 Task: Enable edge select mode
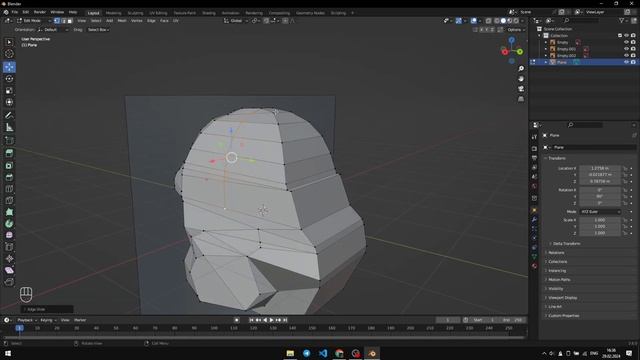coord(63,20)
